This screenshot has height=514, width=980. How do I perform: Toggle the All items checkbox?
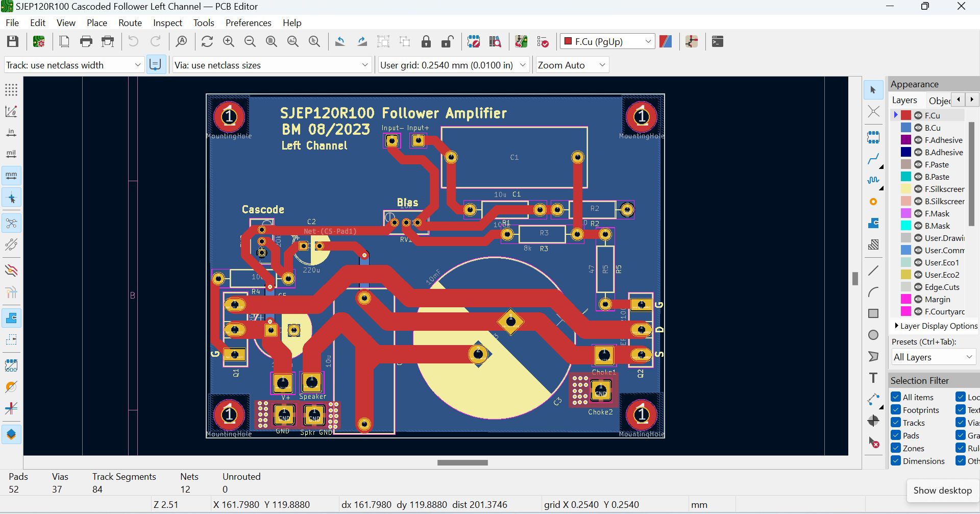click(x=896, y=397)
